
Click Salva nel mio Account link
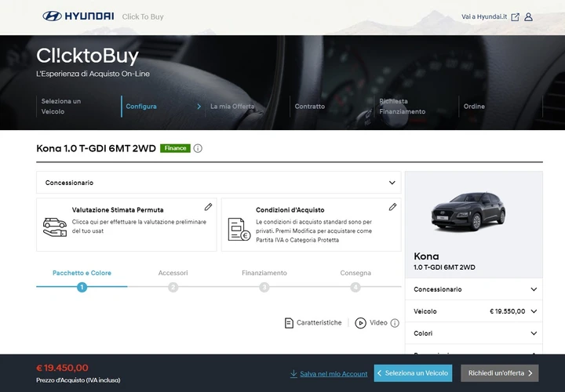pos(334,374)
